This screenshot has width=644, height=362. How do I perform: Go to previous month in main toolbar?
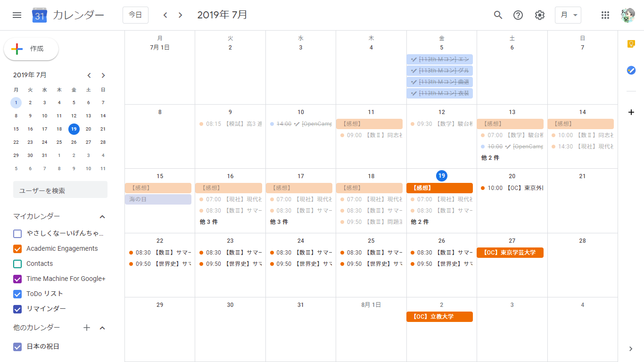coord(165,15)
